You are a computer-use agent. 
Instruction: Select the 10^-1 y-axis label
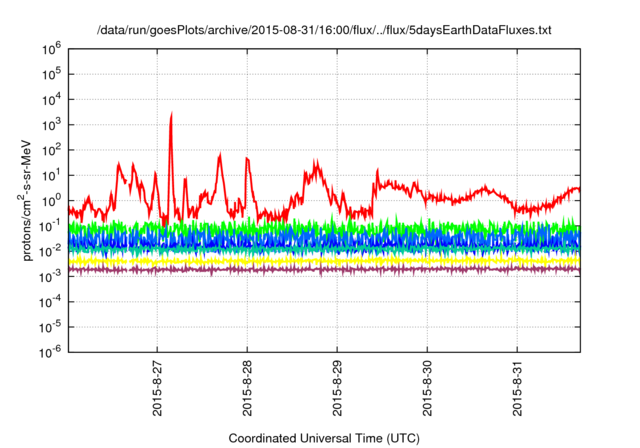tap(50, 226)
